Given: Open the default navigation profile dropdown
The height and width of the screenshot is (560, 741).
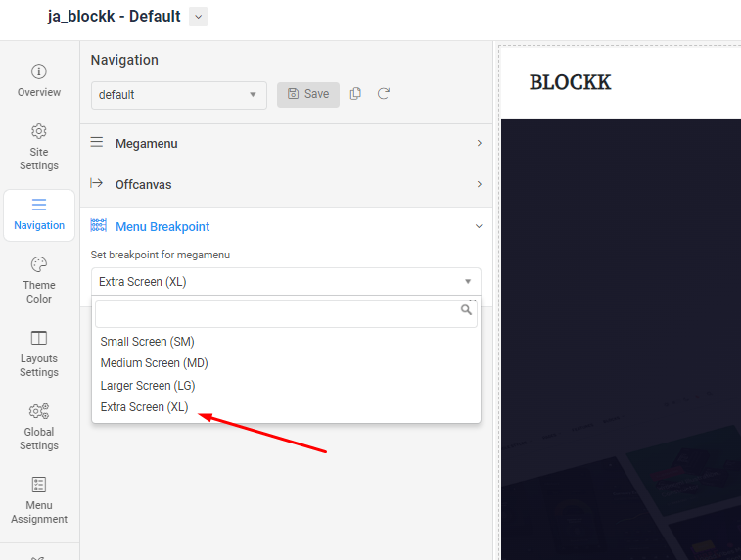Looking at the screenshot, I should [x=178, y=95].
